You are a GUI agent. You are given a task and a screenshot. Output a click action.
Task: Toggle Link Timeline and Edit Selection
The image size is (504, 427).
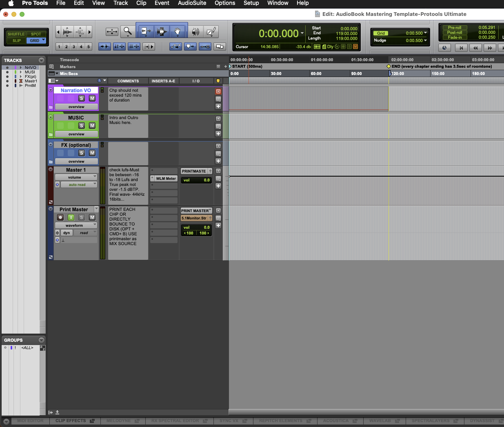pos(119,46)
